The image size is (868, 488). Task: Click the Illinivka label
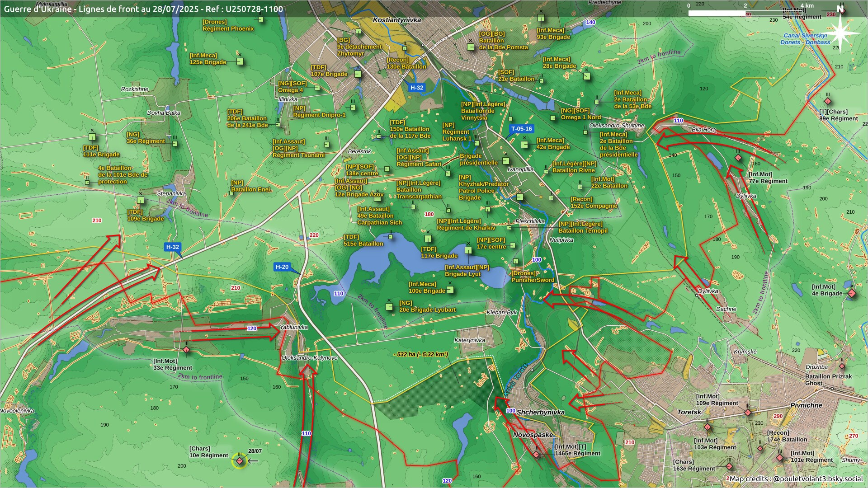click(x=288, y=99)
